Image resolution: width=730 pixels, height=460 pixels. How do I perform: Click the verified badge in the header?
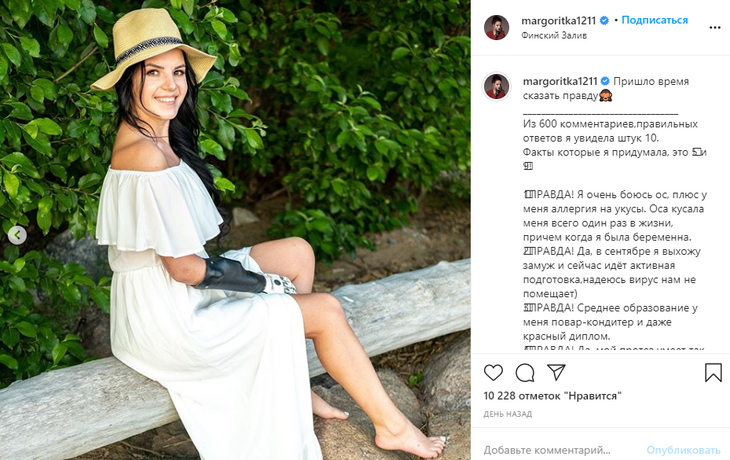(x=604, y=20)
